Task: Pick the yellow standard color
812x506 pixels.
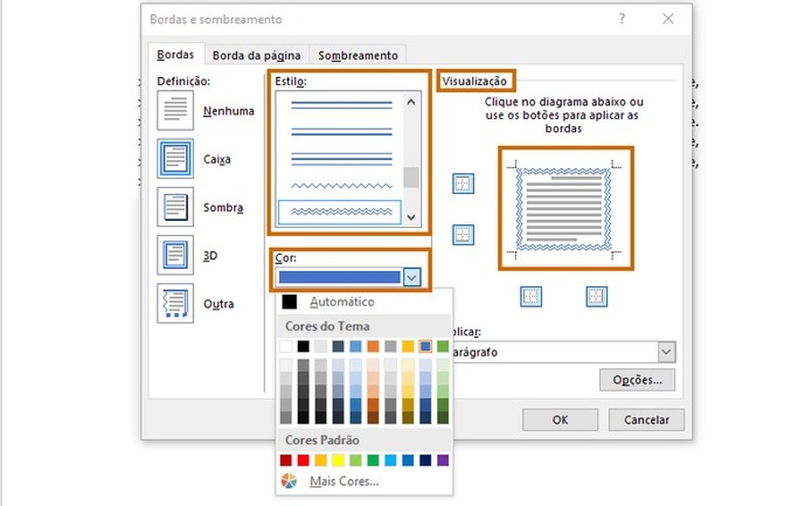Action: 338,460
